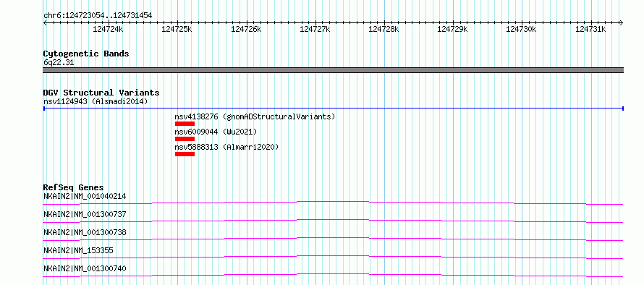644x285 pixels.
Task: Open the DGV Structural Variants track heading
Action: (101, 93)
